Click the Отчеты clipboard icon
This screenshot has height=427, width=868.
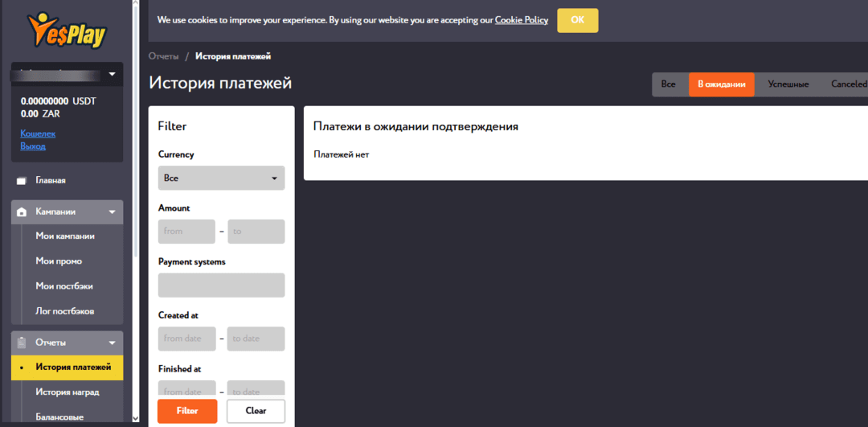pos(22,343)
